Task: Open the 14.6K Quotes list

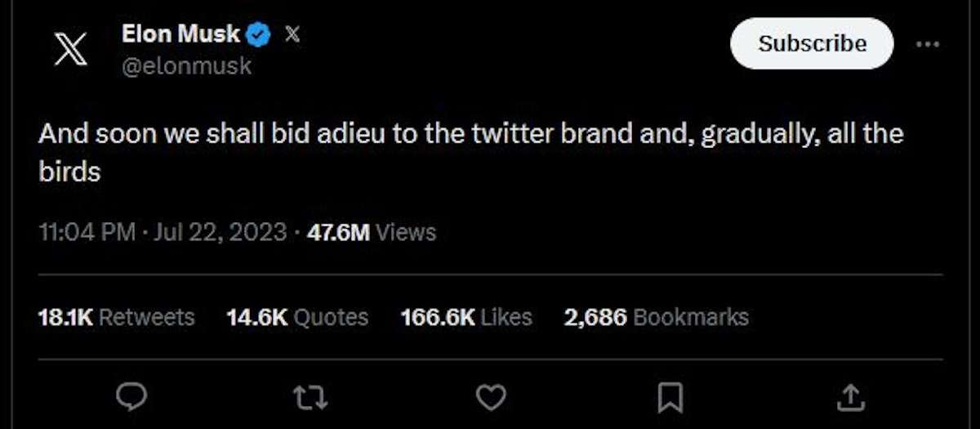Action: 297,317
